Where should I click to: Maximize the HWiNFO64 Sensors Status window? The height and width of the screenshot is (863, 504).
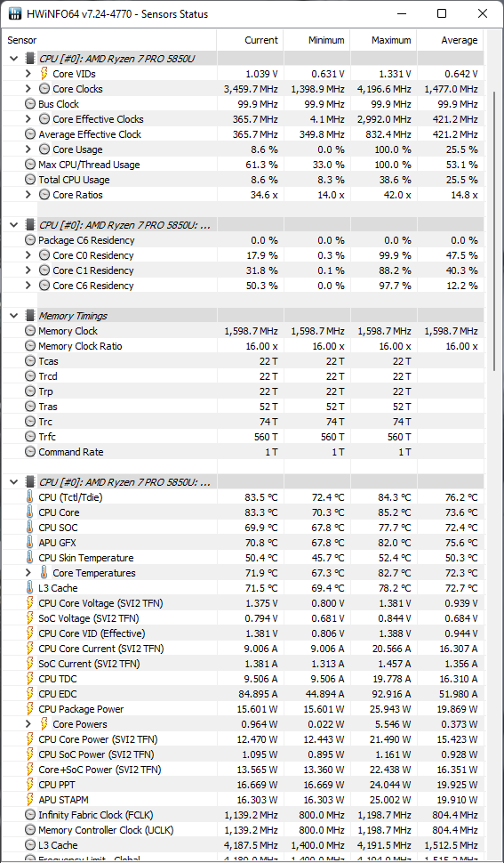(442, 13)
